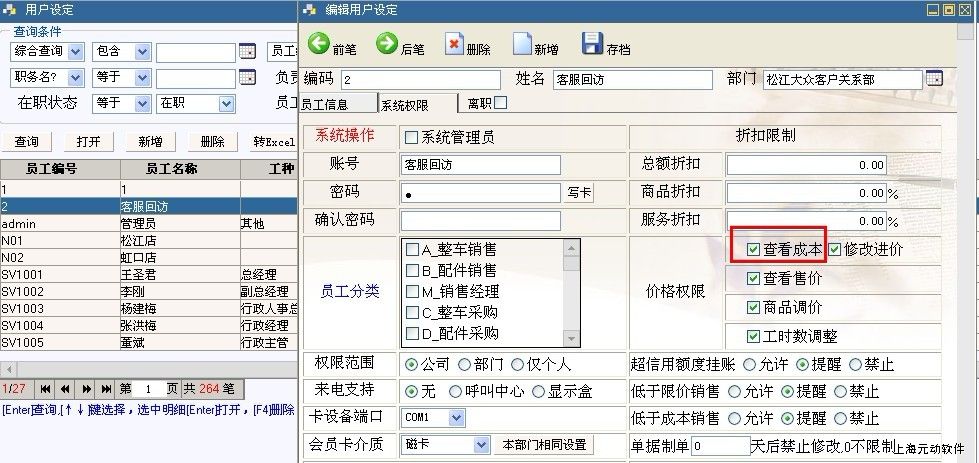Screen dimensions: 979x463
Task: Click the last page navigation arrow icon
Action: point(105,388)
